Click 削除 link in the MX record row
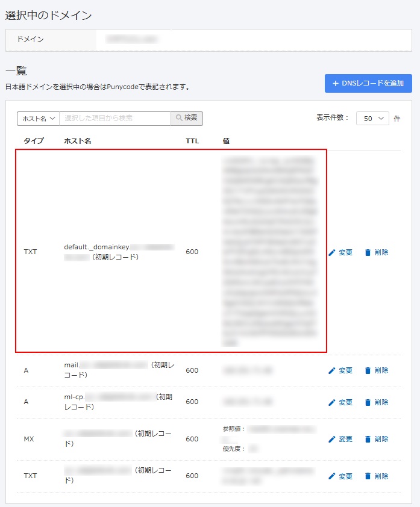Screen dimensions: 420x507 381,439
